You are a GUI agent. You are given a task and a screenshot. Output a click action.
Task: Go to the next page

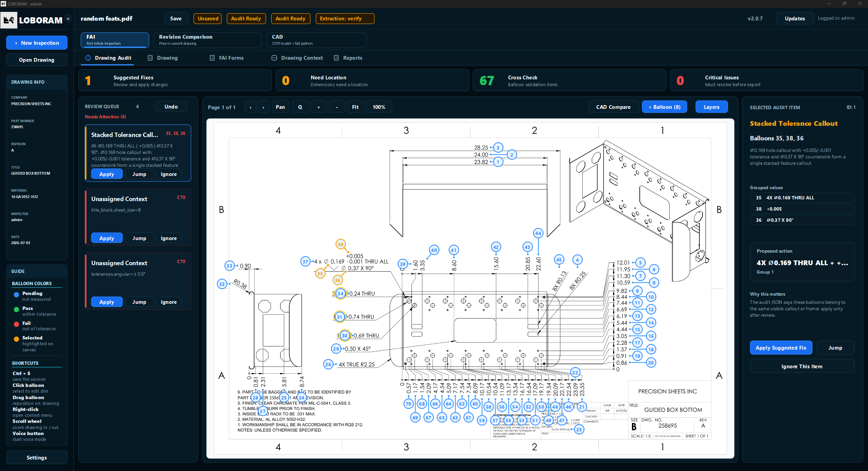point(263,107)
